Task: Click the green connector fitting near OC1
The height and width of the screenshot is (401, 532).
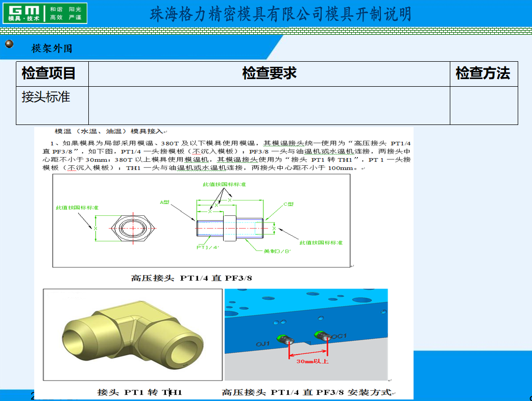Action: point(323,336)
